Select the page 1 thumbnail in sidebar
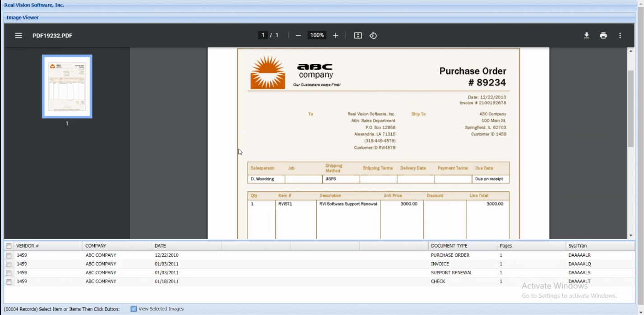This screenshot has width=644, height=315. [67, 86]
